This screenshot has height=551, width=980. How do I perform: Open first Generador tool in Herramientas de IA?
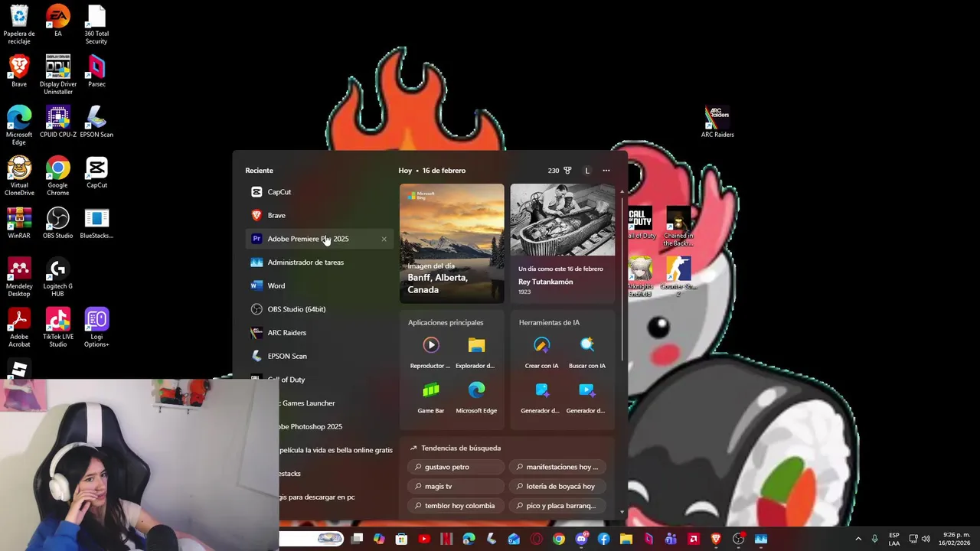(541, 397)
